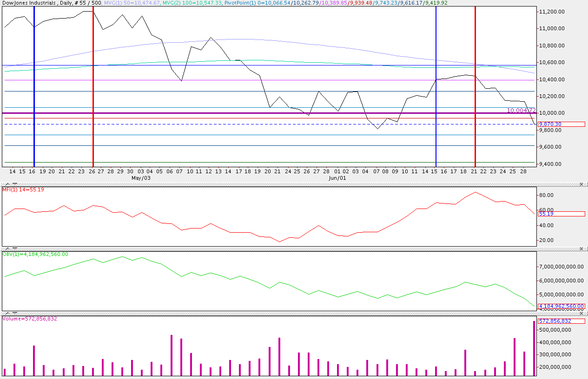Click the 5,000,000,000.00 OBV axis label

point(561,294)
